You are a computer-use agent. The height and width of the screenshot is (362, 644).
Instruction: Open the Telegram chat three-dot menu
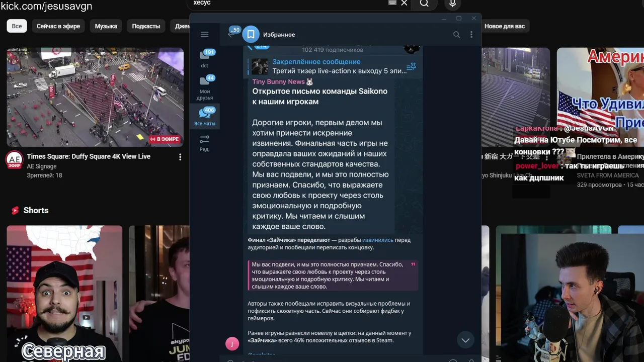click(471, 34)
